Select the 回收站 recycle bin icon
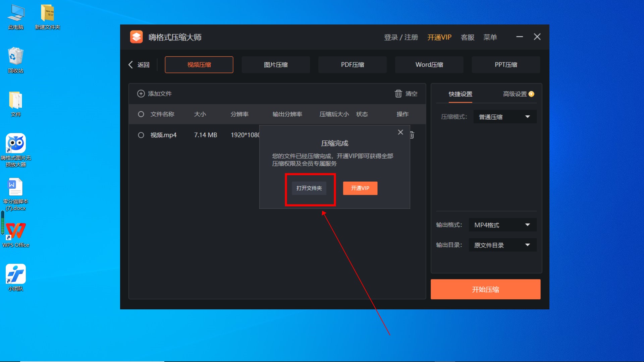 (15, 56)
